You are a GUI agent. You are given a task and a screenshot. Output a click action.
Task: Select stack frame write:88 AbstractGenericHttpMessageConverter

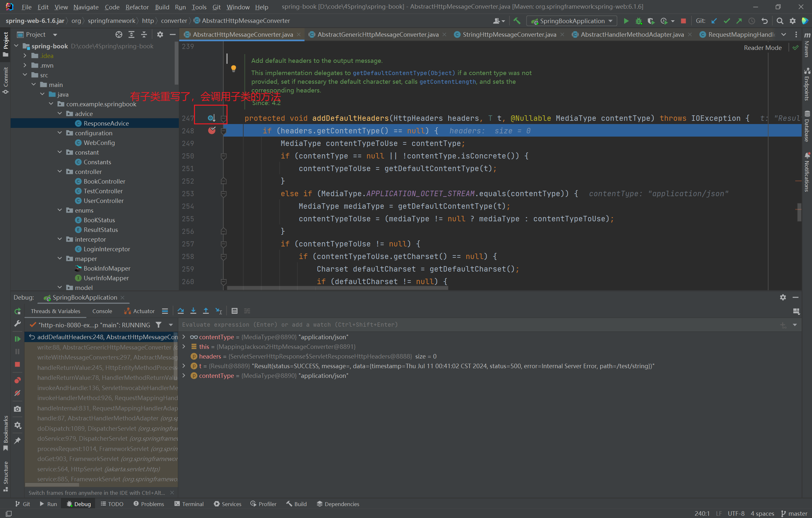(x=101, y=347)
